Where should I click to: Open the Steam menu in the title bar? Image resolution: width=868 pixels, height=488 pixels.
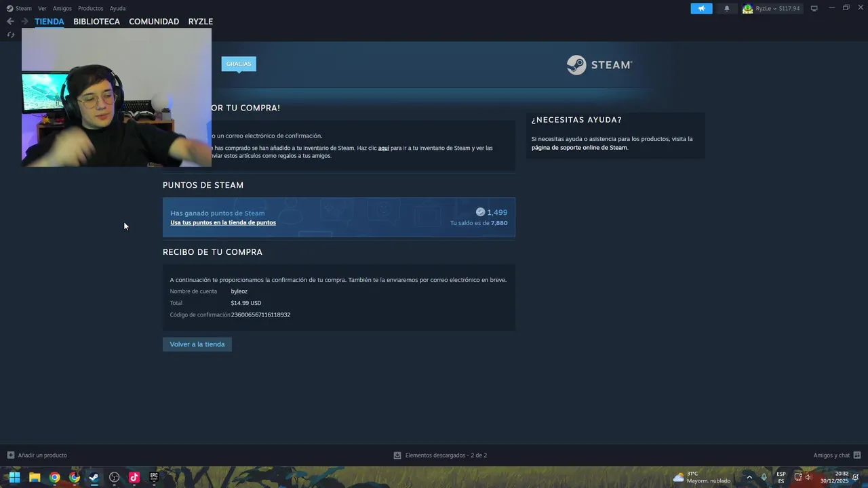[24, 8]
